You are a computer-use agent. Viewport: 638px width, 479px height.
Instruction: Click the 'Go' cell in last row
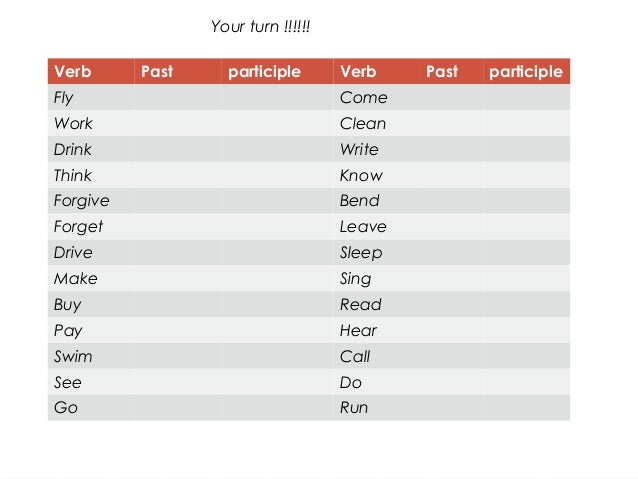click(x=91, y=407)
